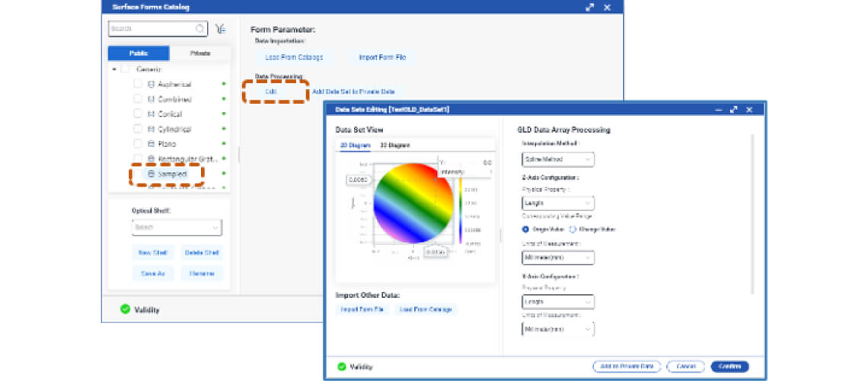This screenshot has width=868, height=381.
Task: Open the Interpolation Method dropdown
Action: tap(557, 159)
